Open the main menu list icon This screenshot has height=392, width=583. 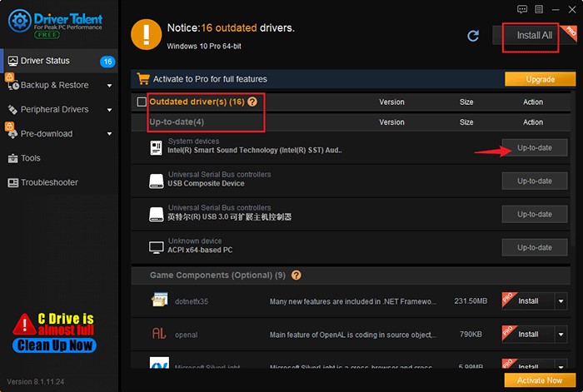tap(539, 9)
